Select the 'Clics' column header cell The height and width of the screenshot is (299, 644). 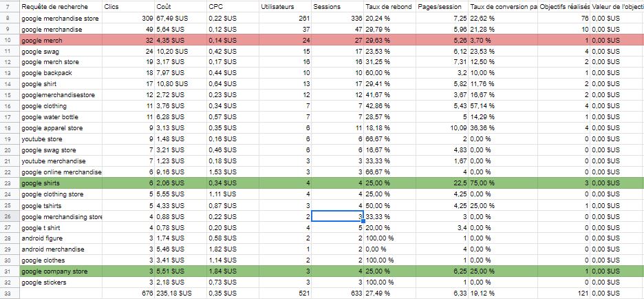128,7
